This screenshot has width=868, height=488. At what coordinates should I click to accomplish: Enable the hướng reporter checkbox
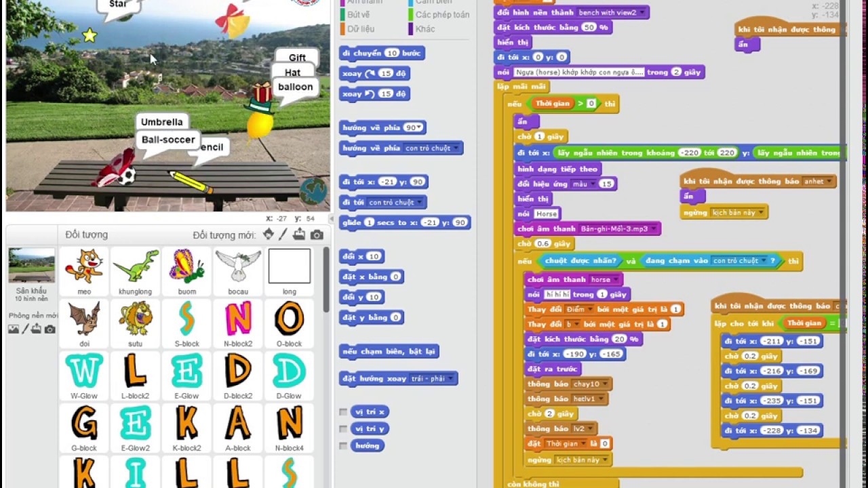(x=343, y=446)
